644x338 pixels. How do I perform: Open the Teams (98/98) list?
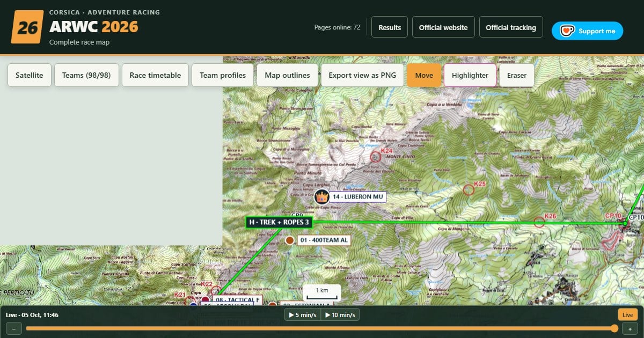[86, 75]
